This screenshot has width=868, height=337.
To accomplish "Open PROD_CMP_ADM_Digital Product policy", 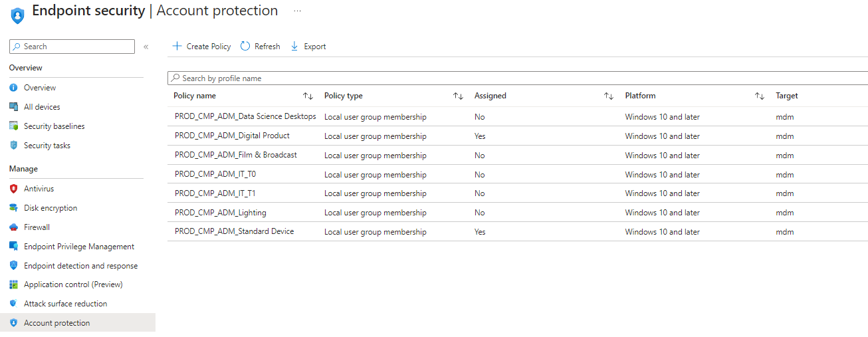I will (232, 136).
